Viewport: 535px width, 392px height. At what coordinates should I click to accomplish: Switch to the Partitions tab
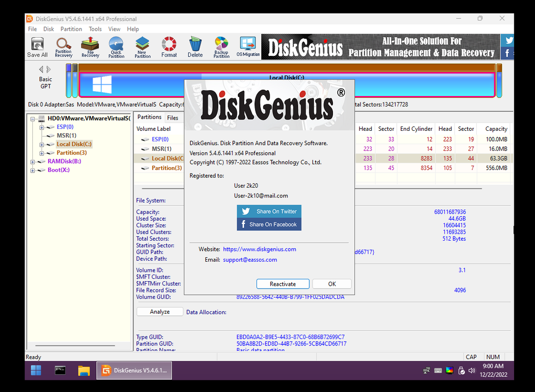(150, 117)
